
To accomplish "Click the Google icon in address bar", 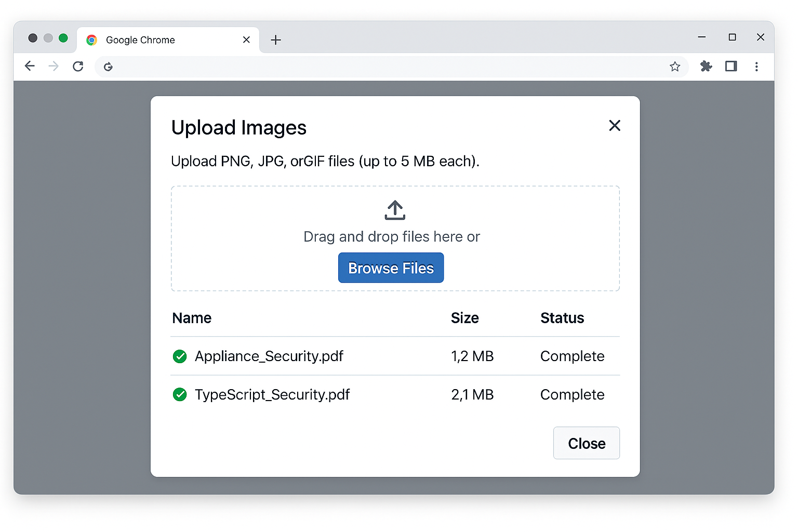I will pyautogui.click(x=108, y=66).
